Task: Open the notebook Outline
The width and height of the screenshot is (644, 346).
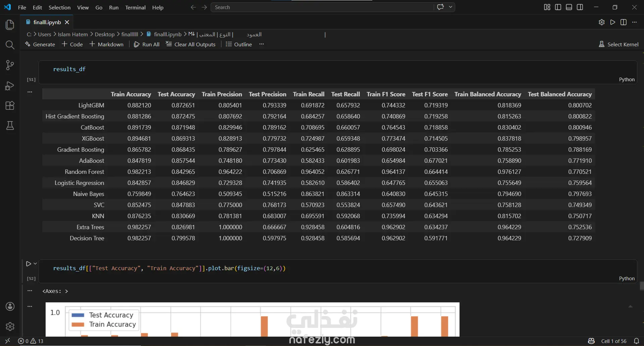Action: (238, 44)
